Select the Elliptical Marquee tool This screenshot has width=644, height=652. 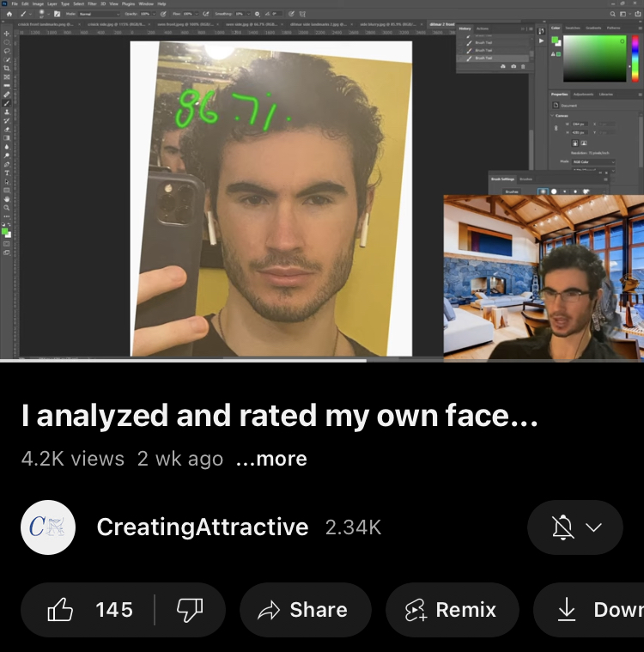[7, 42]
